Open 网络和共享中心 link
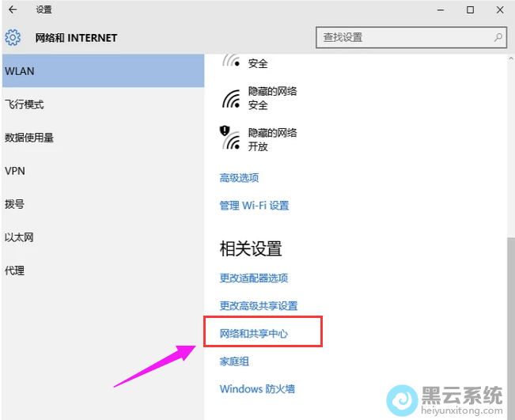515x420 pixels. (x=253, y=334)
